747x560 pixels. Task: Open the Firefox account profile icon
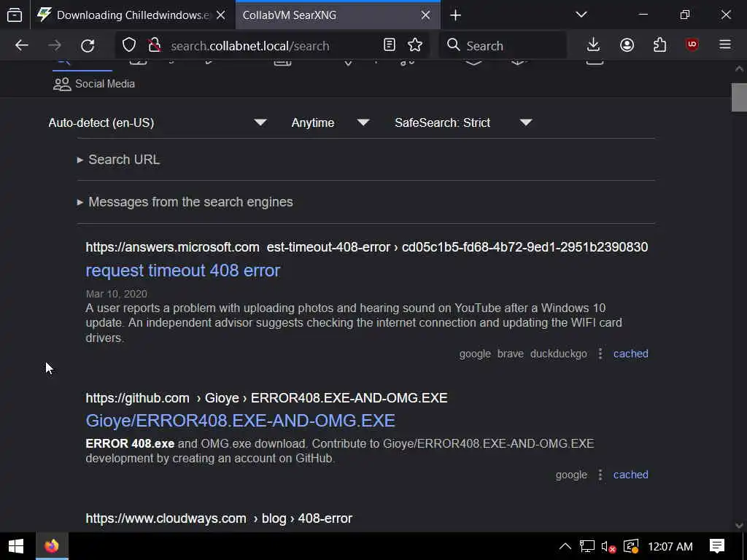point(627,45)
